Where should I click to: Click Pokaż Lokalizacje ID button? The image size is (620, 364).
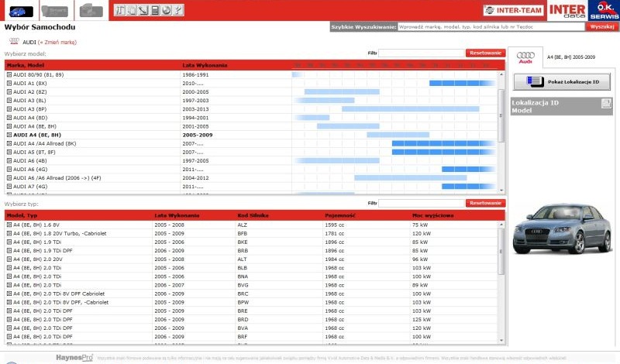562,82
